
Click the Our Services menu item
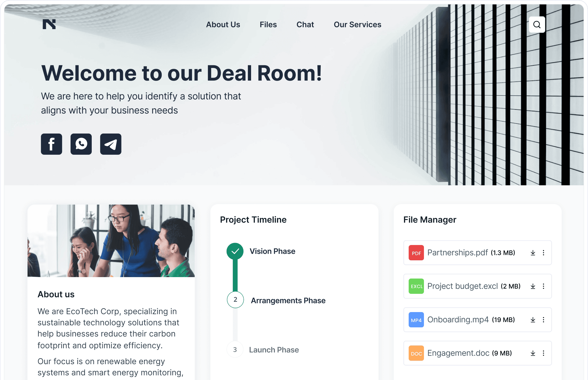coord(358,24)
